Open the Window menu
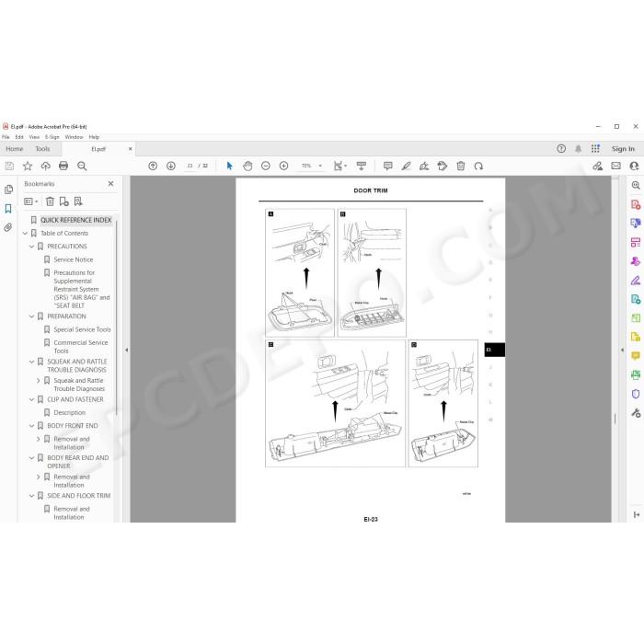 (74, 137)
